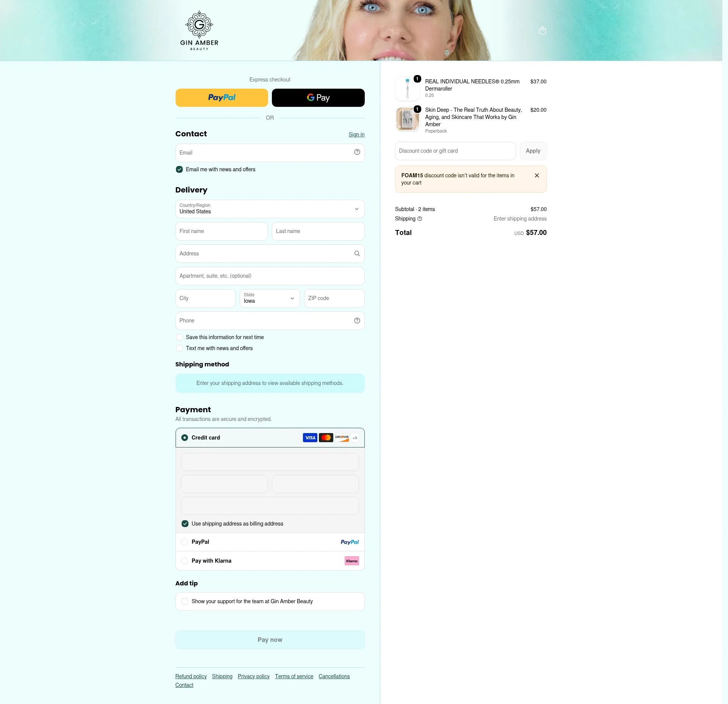Click the Apply discount button
The width and height of the screenshot is (728, 704).
[x=533, y=151]
